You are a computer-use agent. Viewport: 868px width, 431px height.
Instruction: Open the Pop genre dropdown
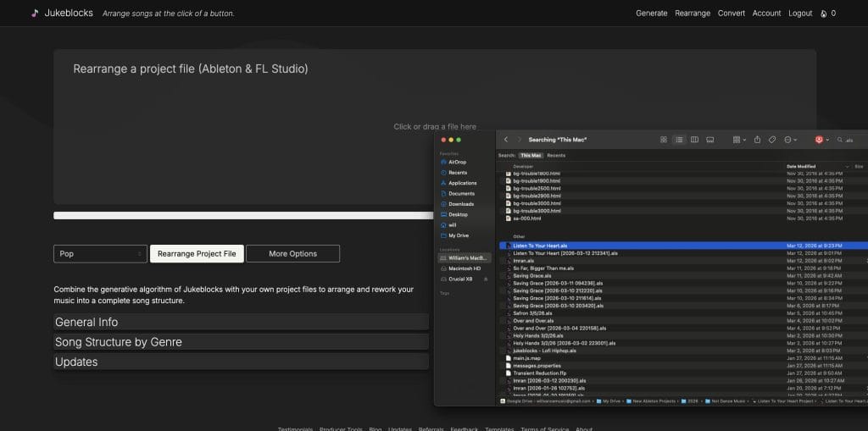click(x=100, y=254)
